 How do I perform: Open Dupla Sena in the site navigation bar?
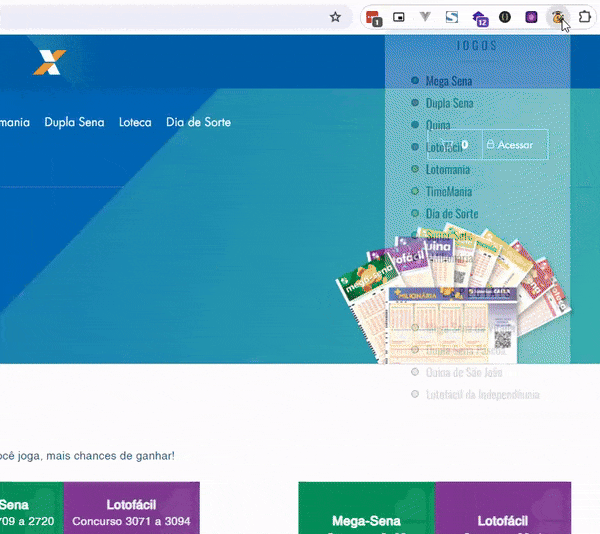click(74, 122)
